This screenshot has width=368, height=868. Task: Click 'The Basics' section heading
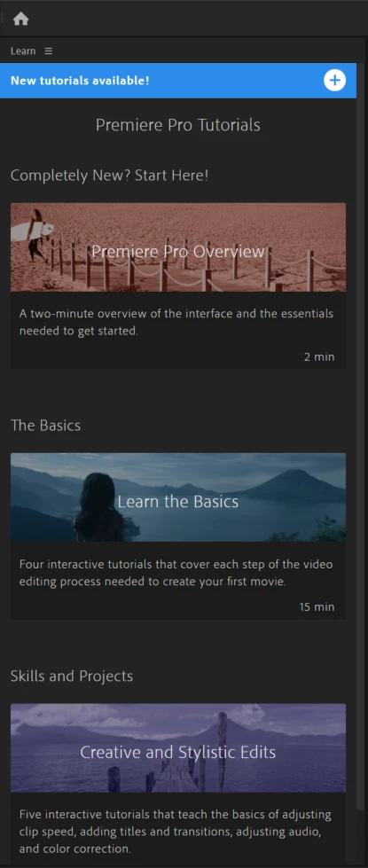pos(45,426)
